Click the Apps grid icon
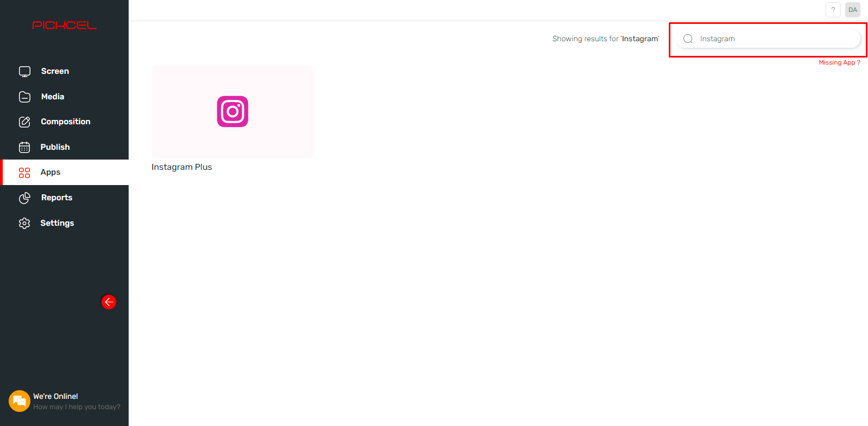The height and width of the screenshot is (426, 868). pos(24,173)
